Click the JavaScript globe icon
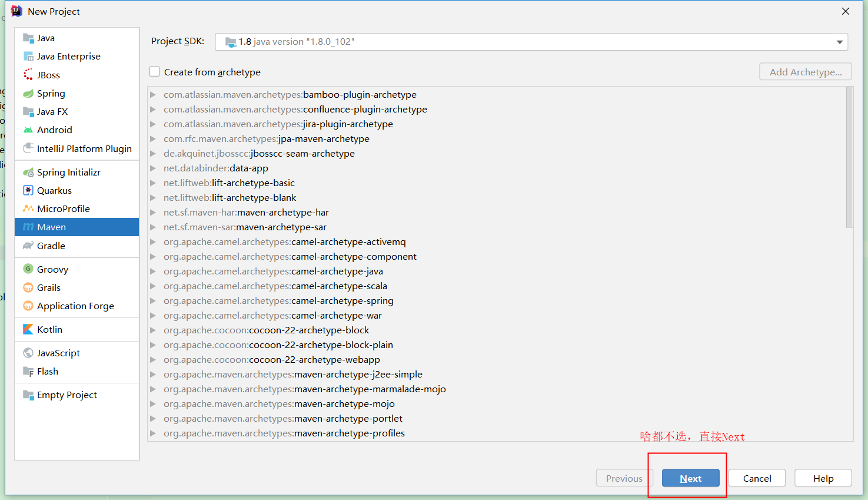868x500 pixels. [x=28, y=353]
